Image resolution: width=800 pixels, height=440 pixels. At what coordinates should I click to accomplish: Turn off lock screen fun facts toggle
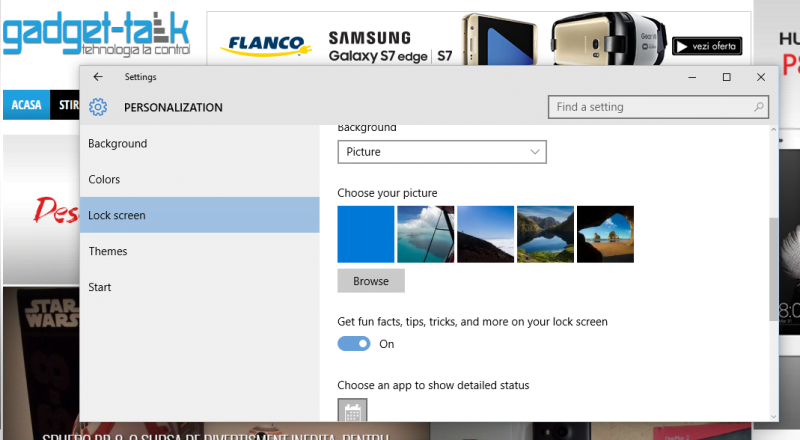(354, 344)
